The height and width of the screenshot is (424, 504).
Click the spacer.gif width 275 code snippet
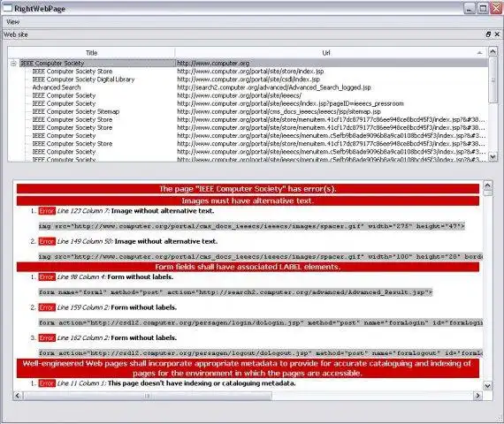(x=252, y=226)
